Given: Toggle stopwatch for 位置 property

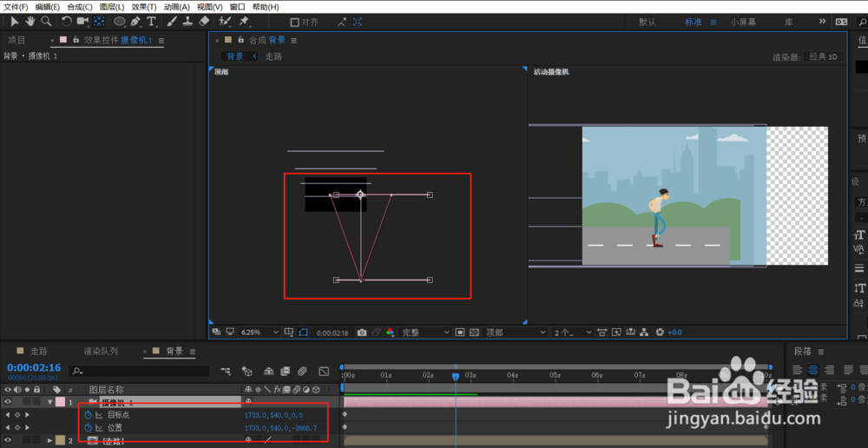Looking at the screenshot, I should 88,427.
